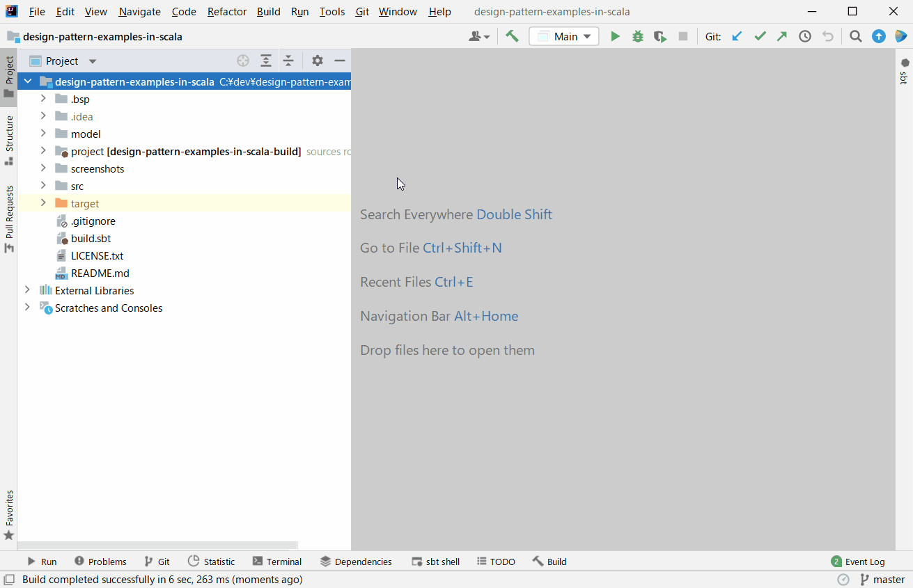Viewport: 913px width, 588px height.
Task: Open the Run tool window
Action: pyautogui.click(x=42, y=562)
